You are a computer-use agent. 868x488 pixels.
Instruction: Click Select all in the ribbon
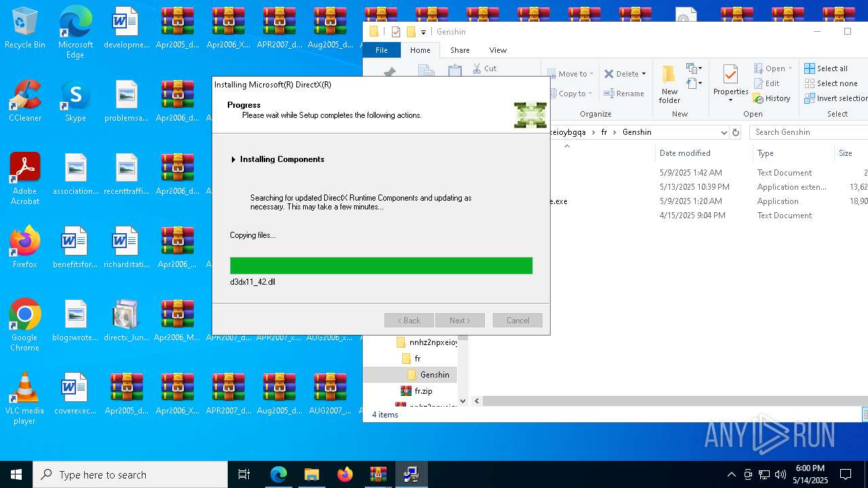(x=825, y=68)
